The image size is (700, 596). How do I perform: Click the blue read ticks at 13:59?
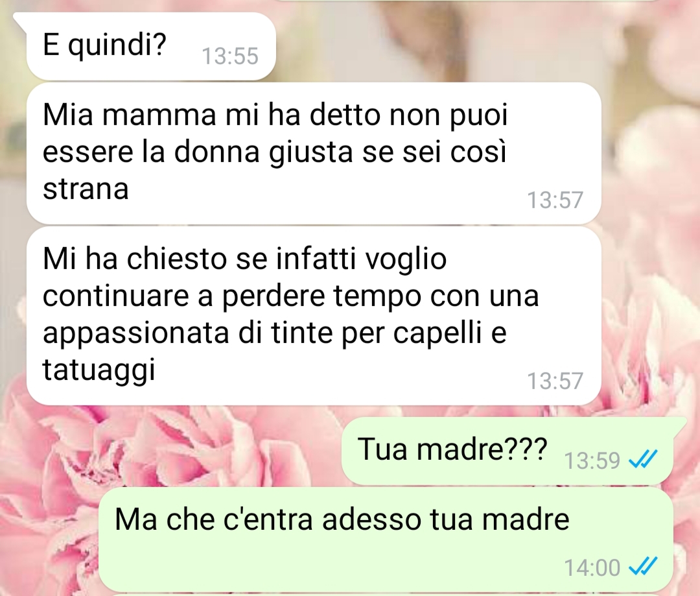point(644,459)
